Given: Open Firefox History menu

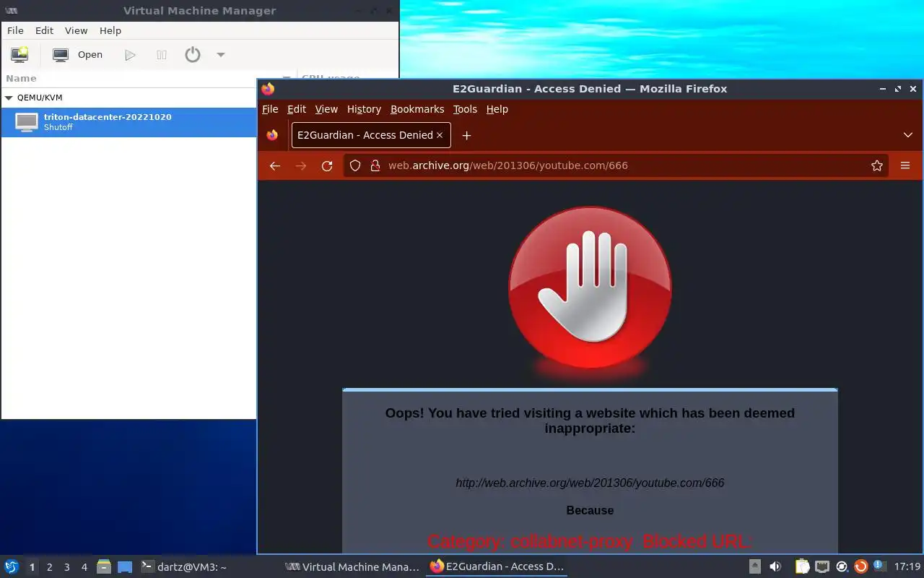Looking at the screenshot, I should 364,109.
